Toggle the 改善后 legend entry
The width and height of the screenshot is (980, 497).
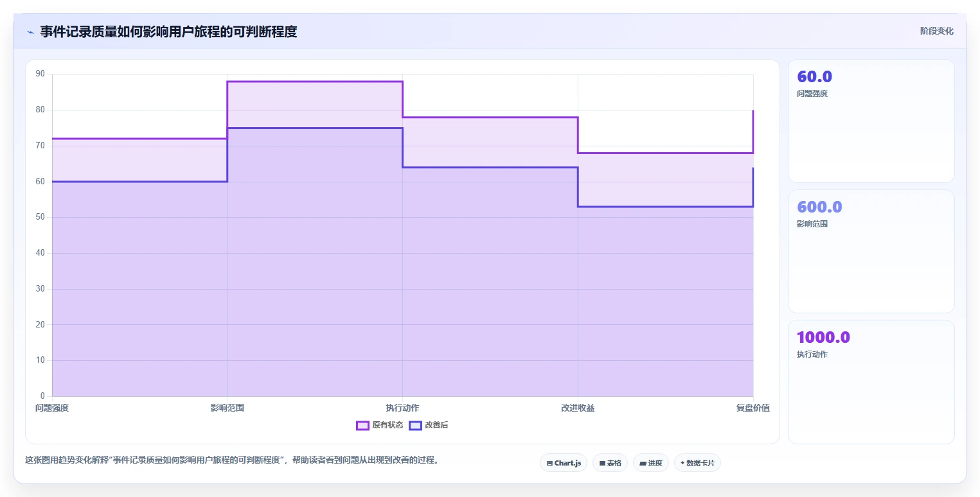coord(429,425)
